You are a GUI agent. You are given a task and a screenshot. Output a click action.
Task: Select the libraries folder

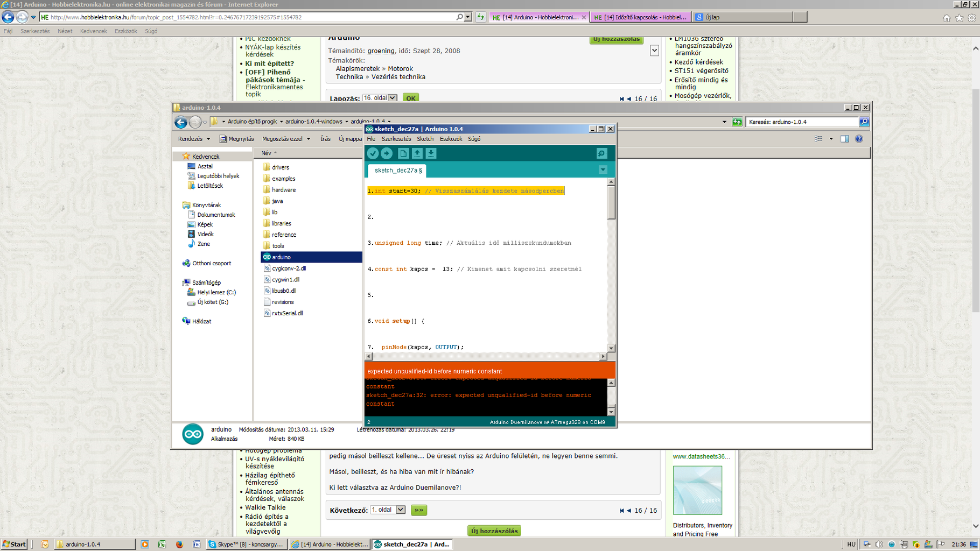[282, 223]
